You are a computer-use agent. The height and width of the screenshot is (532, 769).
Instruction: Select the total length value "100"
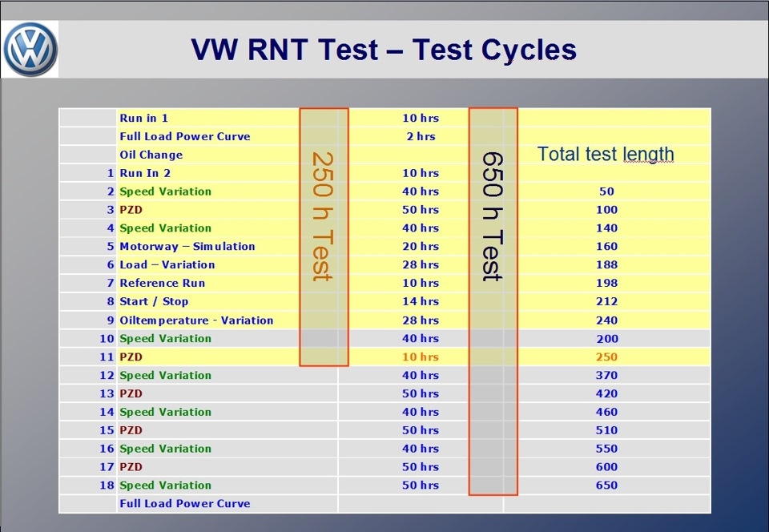click(606, 210)
